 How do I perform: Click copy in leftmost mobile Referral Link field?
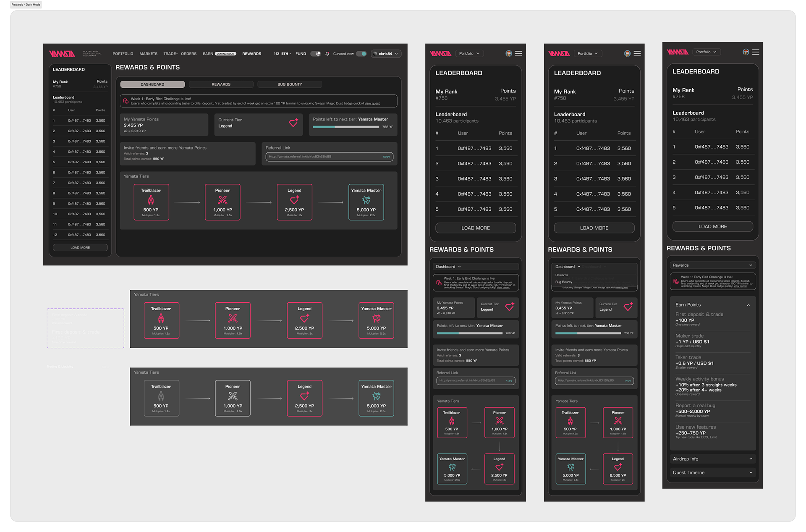(x=509, y=380)
